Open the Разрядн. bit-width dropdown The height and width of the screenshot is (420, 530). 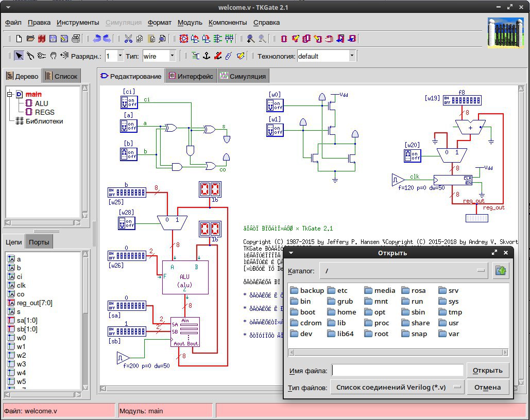tap(120, 56)
